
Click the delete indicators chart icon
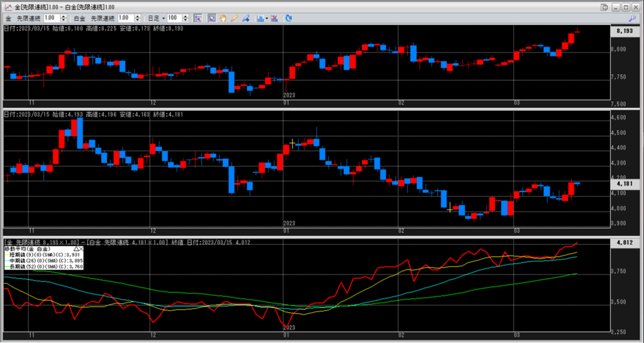[275, 18]
